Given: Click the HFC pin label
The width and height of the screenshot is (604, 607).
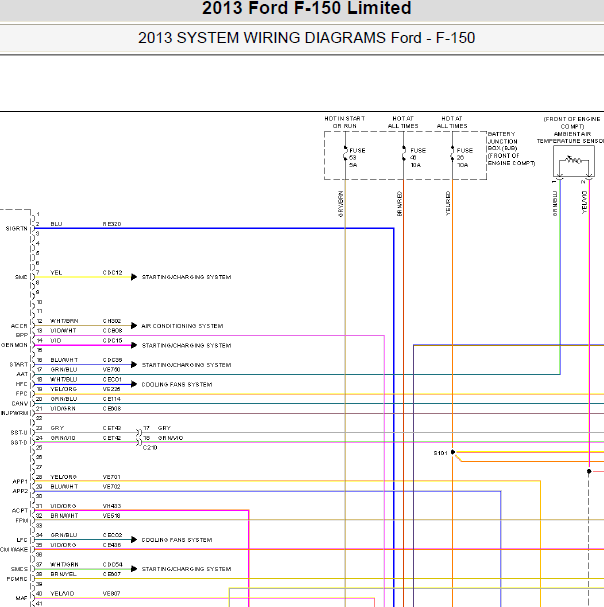Looking at the screenshot, I should click(x=21, y=384).
